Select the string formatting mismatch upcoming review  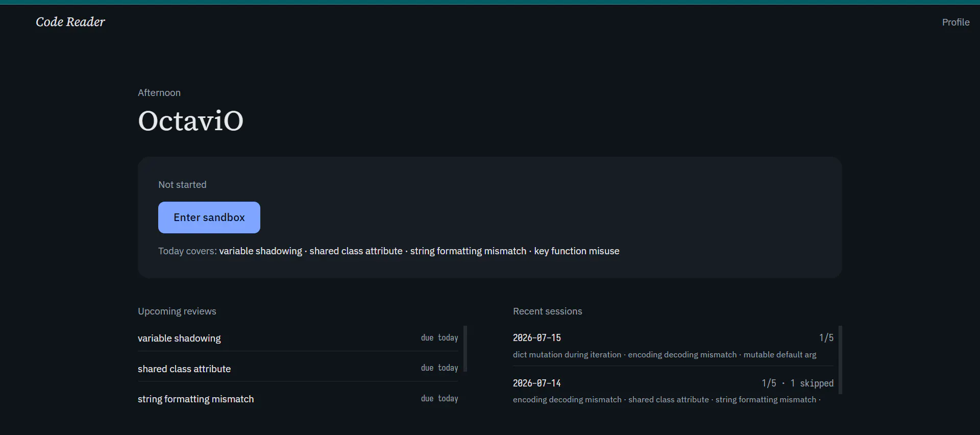click(x=298, y=399)
